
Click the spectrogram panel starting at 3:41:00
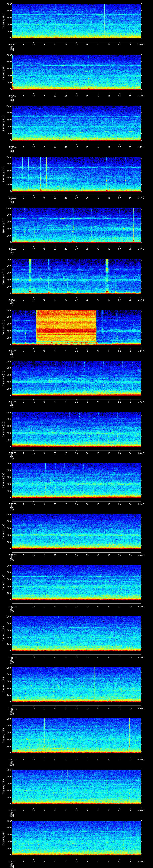(77, 633)
